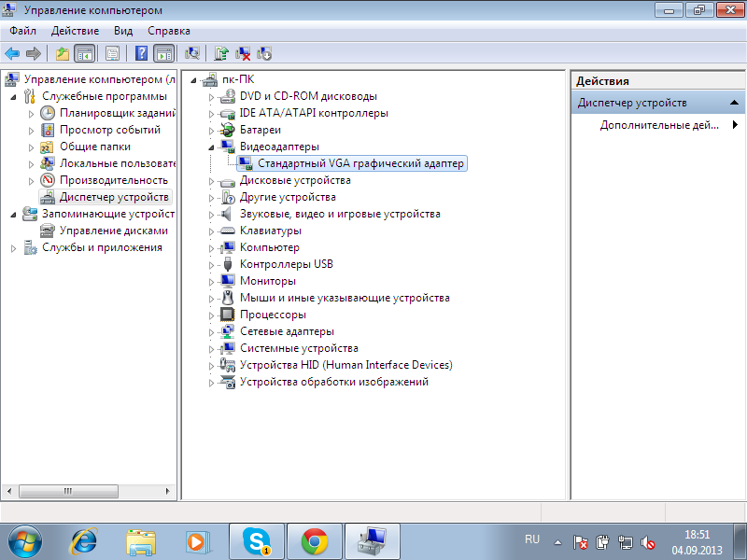Open Google Chrome from taskbar

coord(315,542)
